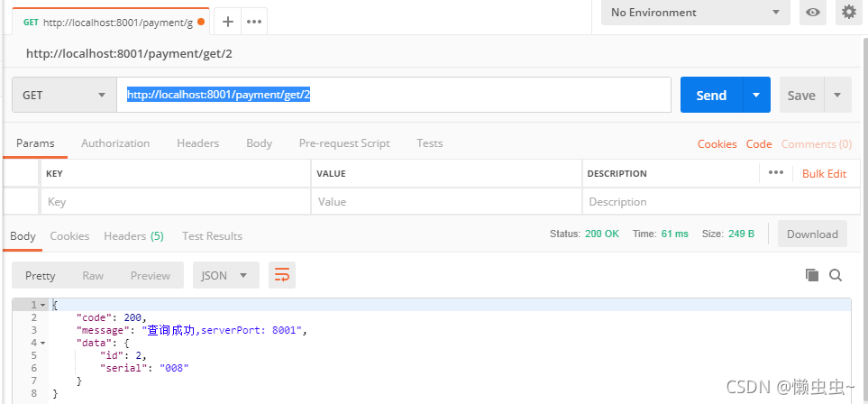Viewport: 868px width, 404px height.
Task: Open the No Environment dropdown
Action: click(696, 13)
